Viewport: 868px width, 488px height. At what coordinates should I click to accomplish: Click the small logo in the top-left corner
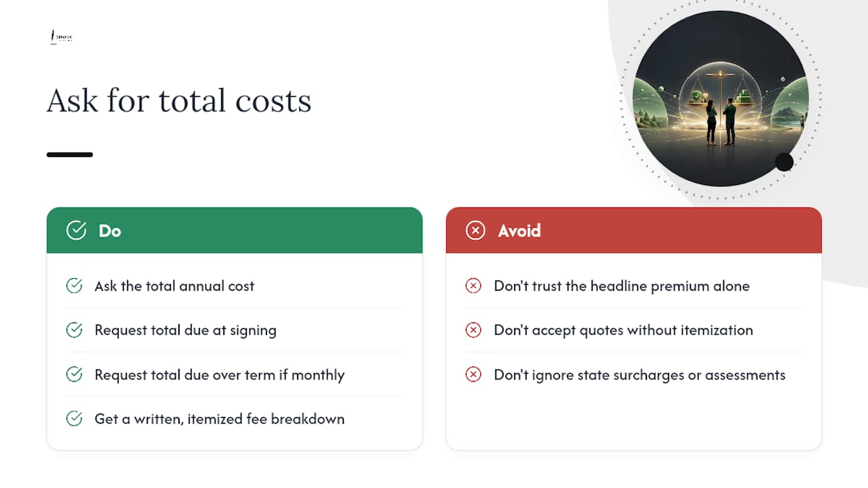coord(61,38)
